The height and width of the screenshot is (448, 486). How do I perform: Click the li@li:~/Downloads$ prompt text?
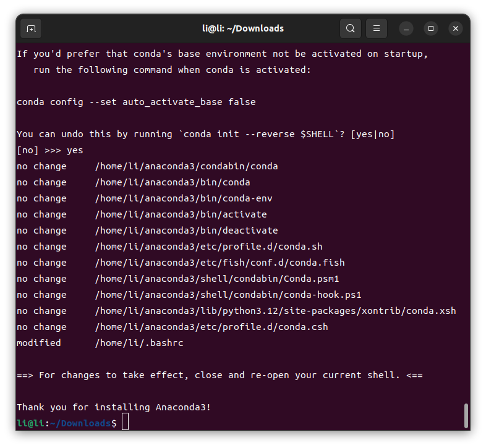pos(67,423)
